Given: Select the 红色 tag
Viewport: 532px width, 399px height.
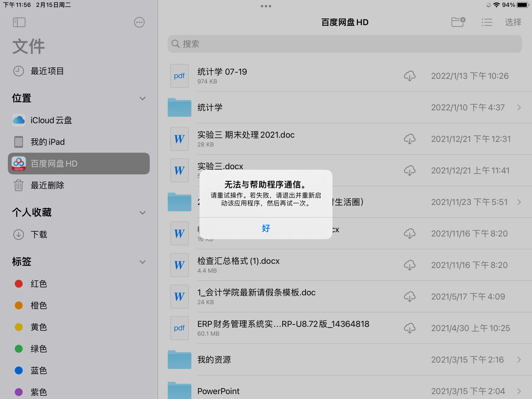Looking at the screenshot, I should pyautogui.click(x=38, y=284).
